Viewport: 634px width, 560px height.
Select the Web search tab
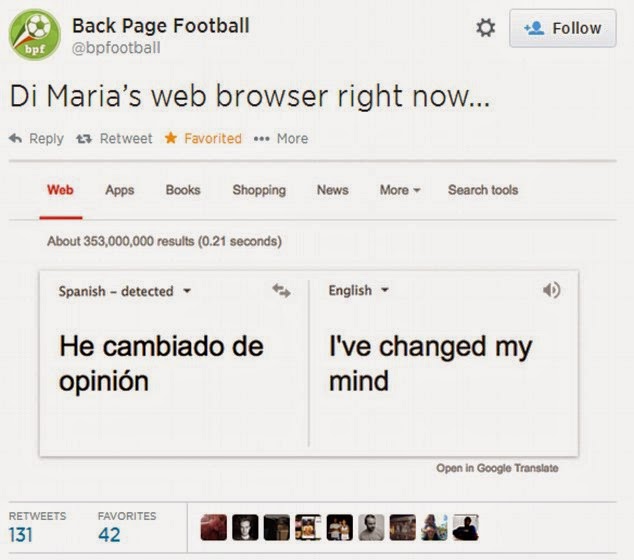coord(60,190)
